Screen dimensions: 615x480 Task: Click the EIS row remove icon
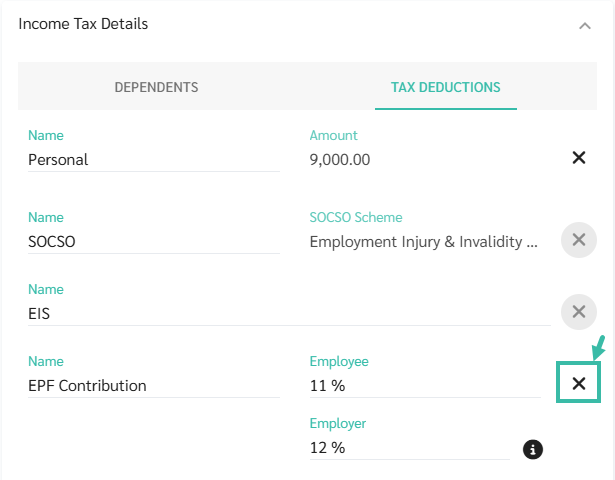click(x=578, y=311)
